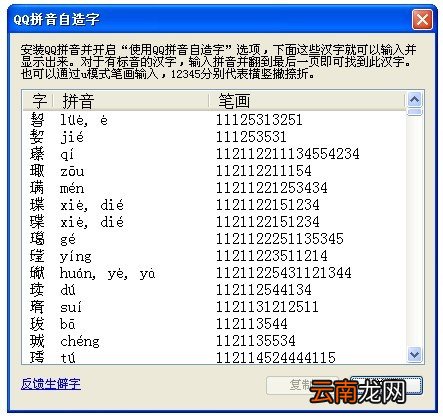Click the list scrollbar up arrow
443x420 pixels.
(x=415, y=99)
